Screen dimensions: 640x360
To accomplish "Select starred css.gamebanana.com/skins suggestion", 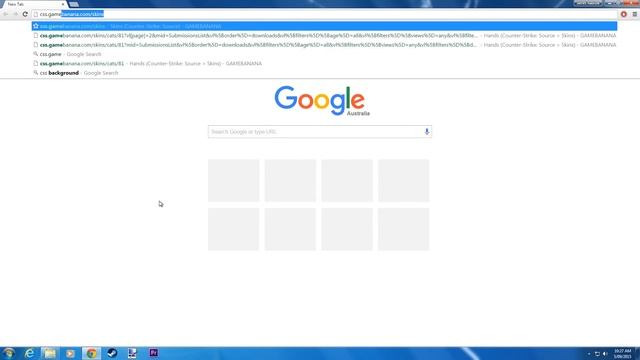I will [324, 26].
